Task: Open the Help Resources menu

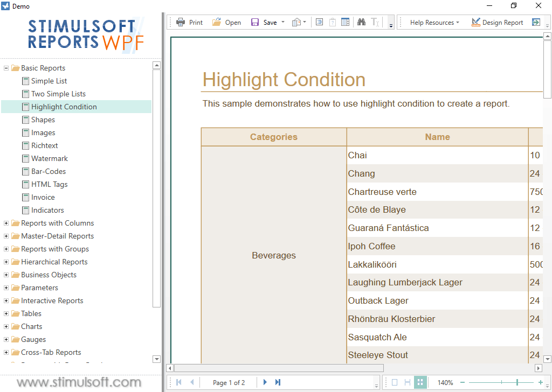Action: (434, 22)
